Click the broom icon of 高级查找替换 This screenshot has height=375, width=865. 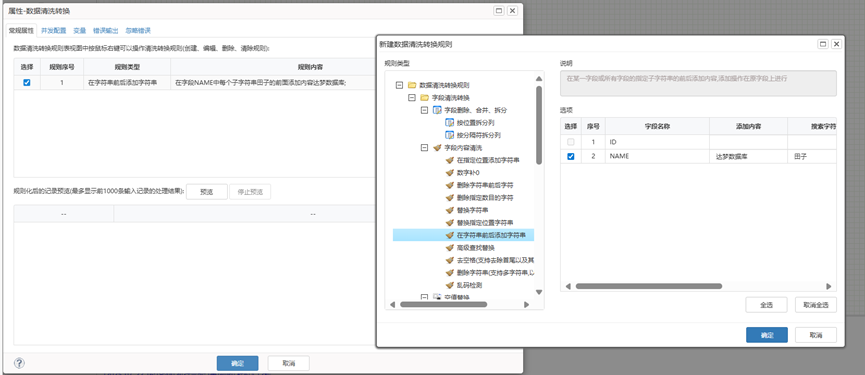[449, 248]
